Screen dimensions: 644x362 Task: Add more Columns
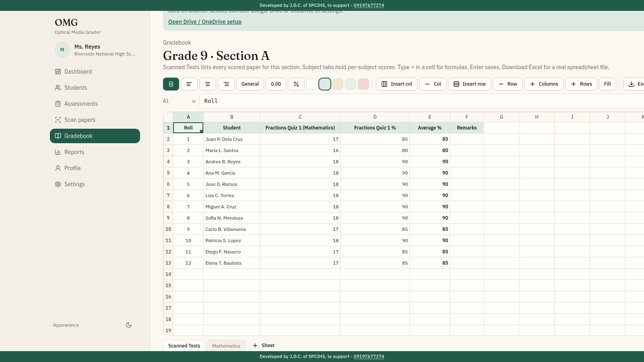[x=544, y=84]
